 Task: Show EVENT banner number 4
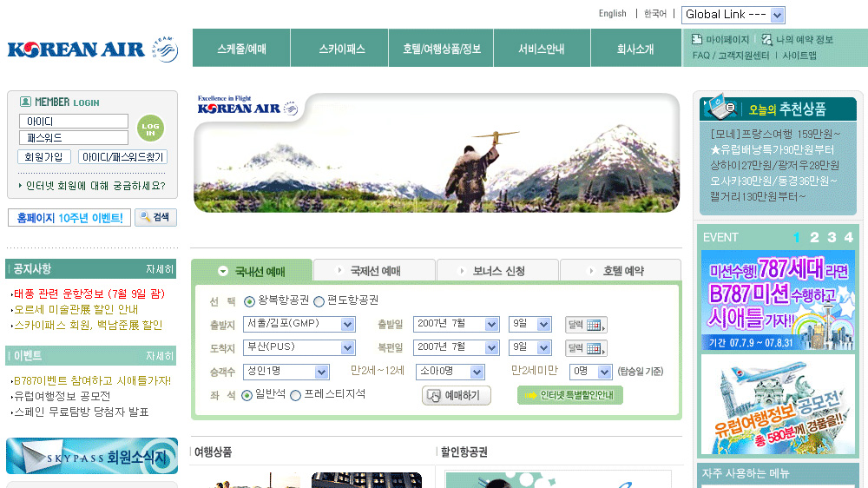point(849,237)
